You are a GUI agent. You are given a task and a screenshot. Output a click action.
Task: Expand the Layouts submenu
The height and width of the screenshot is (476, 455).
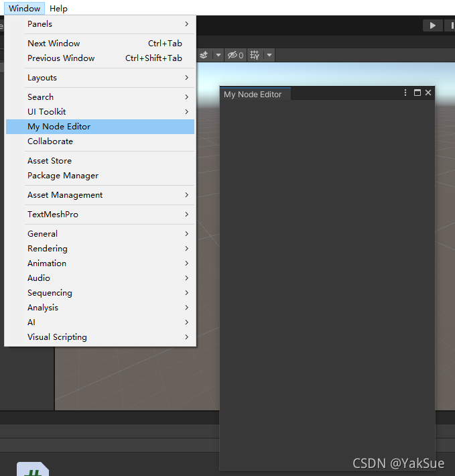[100, 78]
